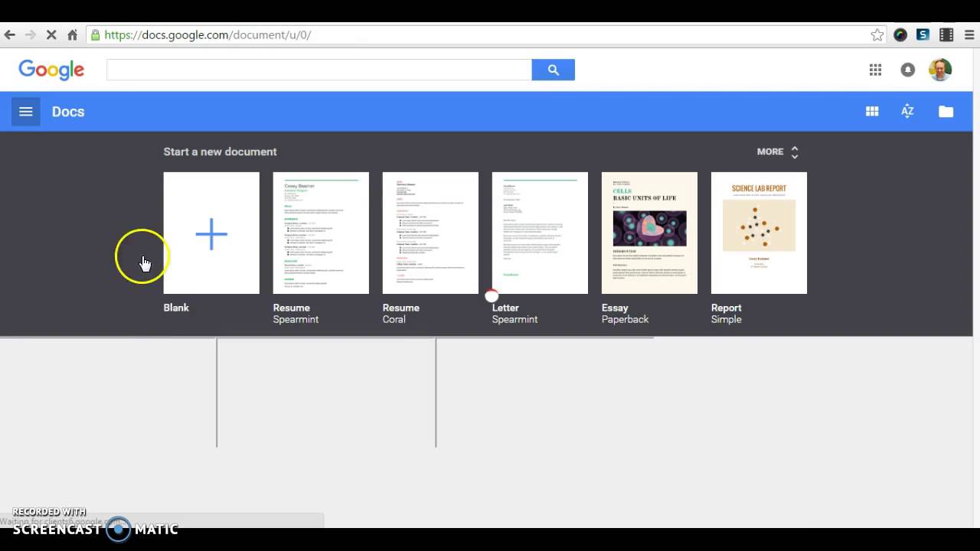The height and width of the screenshot is (551, 980).
Task: Open the Docs main menu hamburger
Action: (25, 112)
